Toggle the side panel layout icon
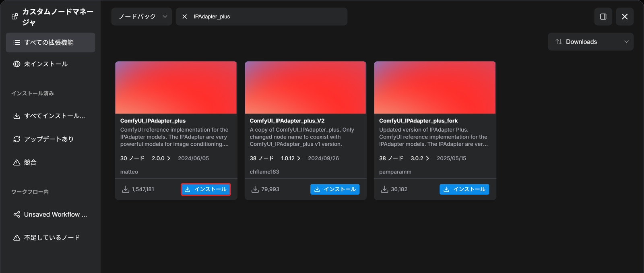Screen dimensions: 644x273 (x=603, y=17)
